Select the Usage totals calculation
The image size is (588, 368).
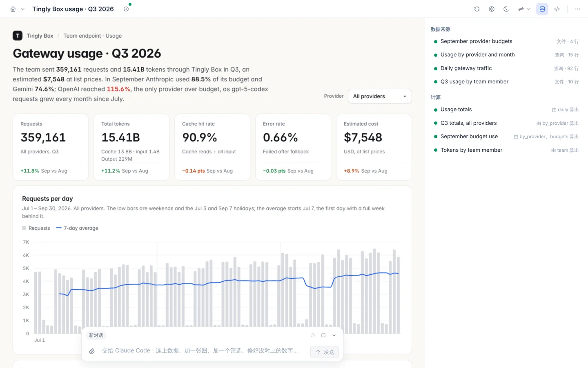506,110
